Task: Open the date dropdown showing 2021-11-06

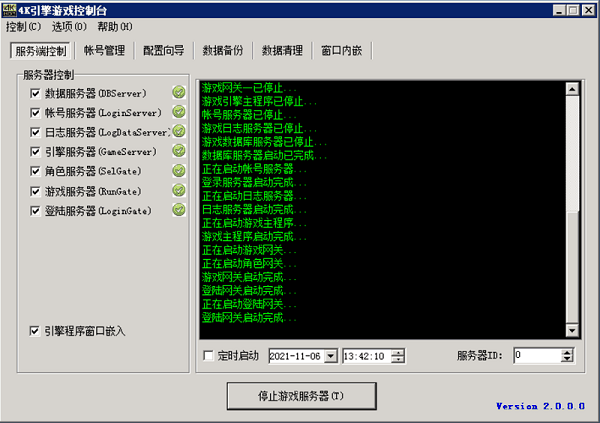Action: (329, 355)
